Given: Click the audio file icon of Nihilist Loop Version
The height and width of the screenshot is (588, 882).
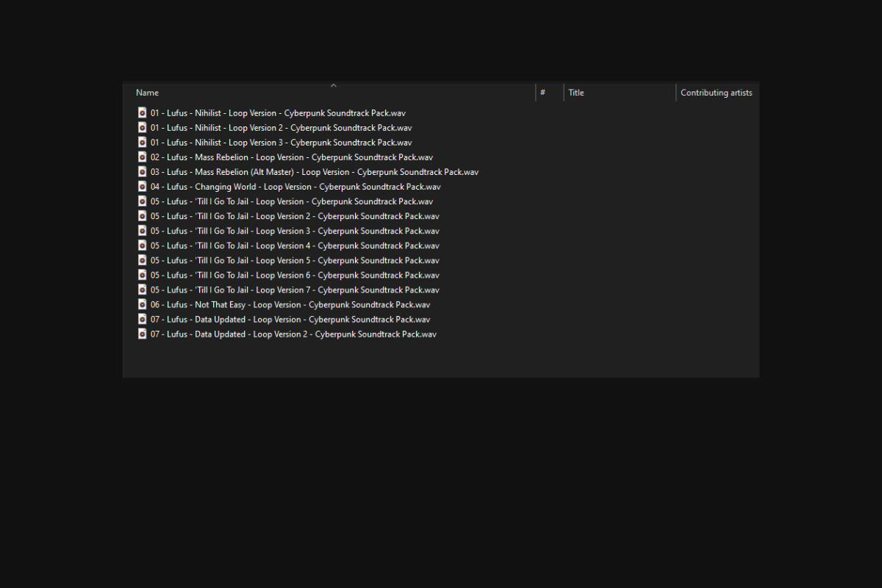Looking at the screenshot, I should [x=143, y=113].
